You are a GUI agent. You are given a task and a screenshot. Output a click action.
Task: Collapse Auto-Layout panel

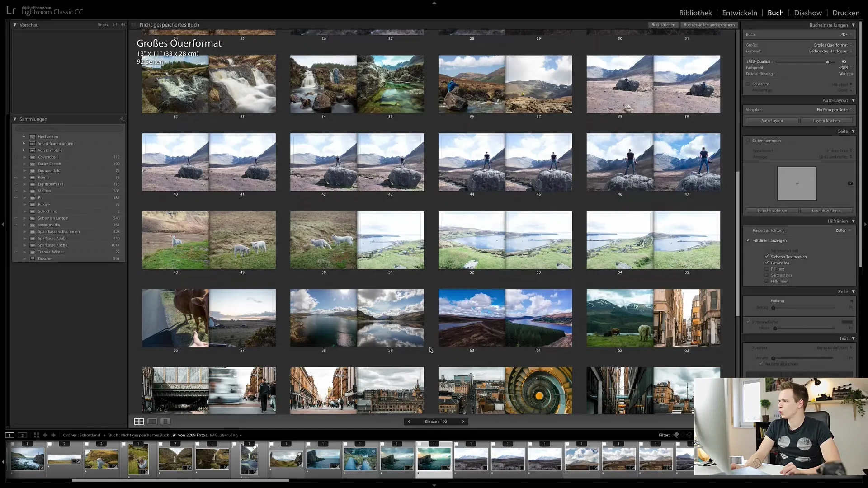point(853,100)
